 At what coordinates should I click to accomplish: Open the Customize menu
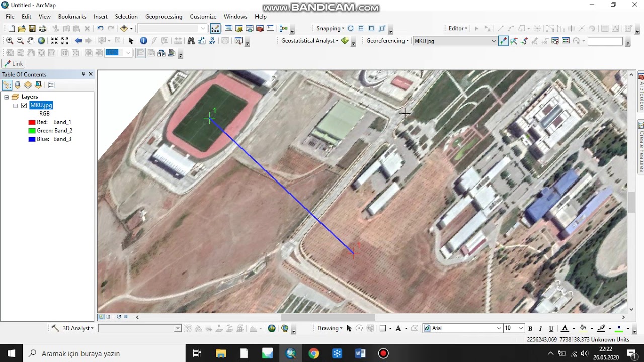tap(203, 17)
